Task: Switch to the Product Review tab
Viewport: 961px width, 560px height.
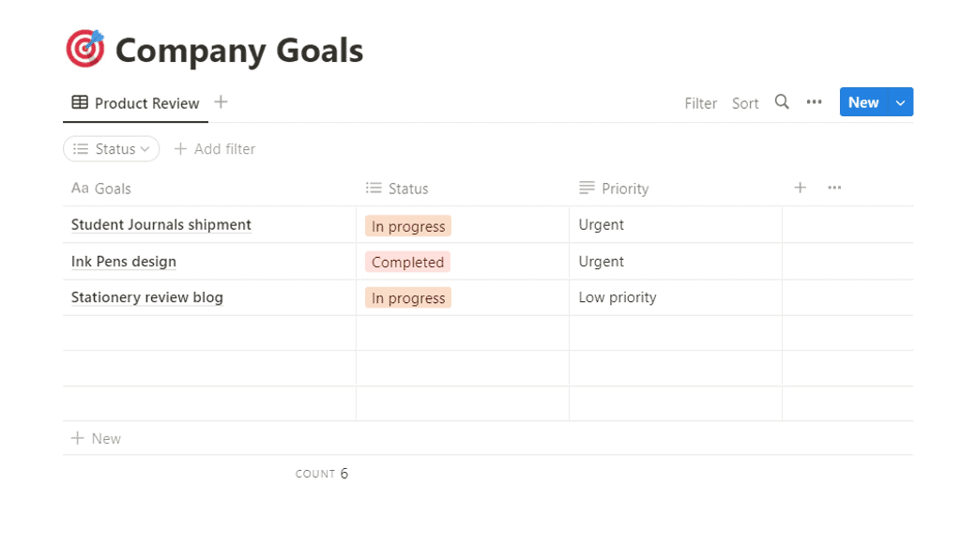Action: point(136,103)
